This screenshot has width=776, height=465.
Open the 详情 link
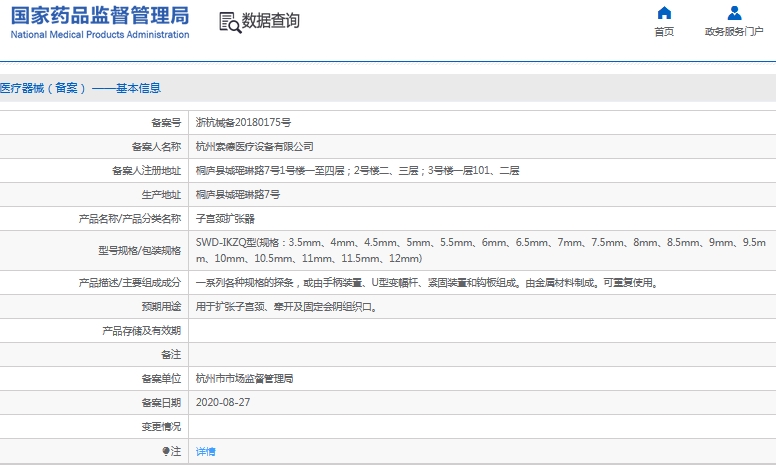point(205,451)
